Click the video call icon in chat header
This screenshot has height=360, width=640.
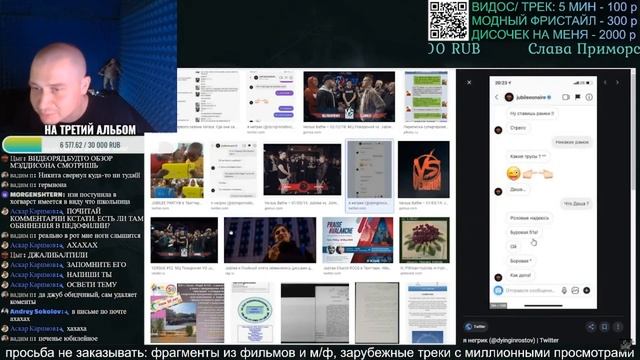coord(566,97)
